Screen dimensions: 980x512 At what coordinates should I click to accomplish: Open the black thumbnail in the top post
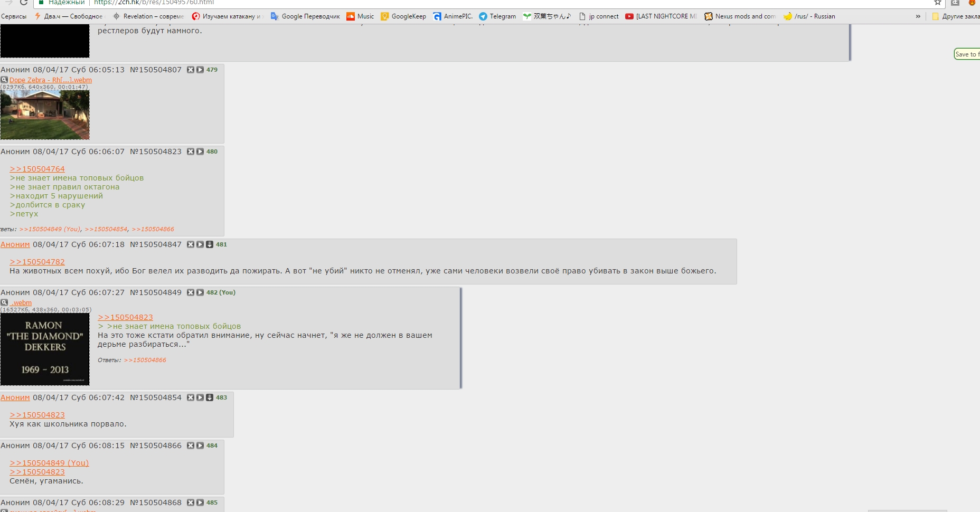(x=45, y=41)
